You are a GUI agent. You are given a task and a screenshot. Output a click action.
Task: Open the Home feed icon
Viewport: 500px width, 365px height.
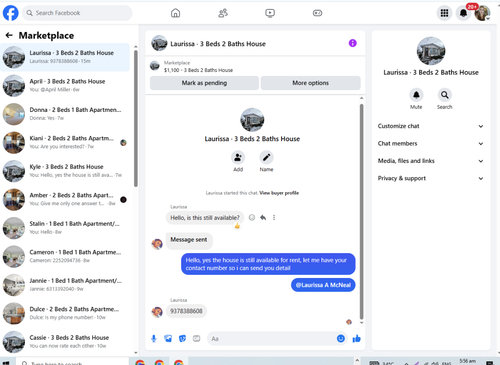pos(175,13)
